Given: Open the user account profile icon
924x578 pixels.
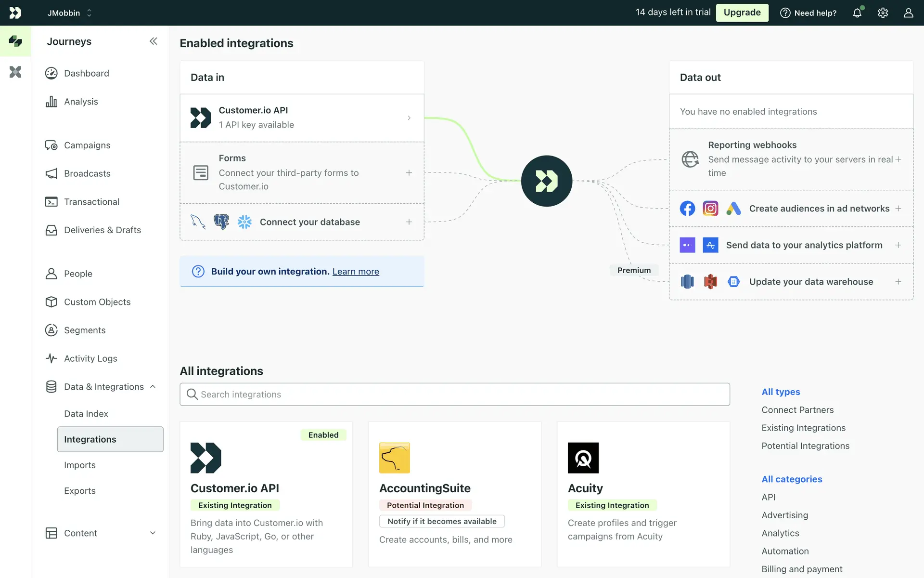Looking at the screenshot, I should click(908, 13).
